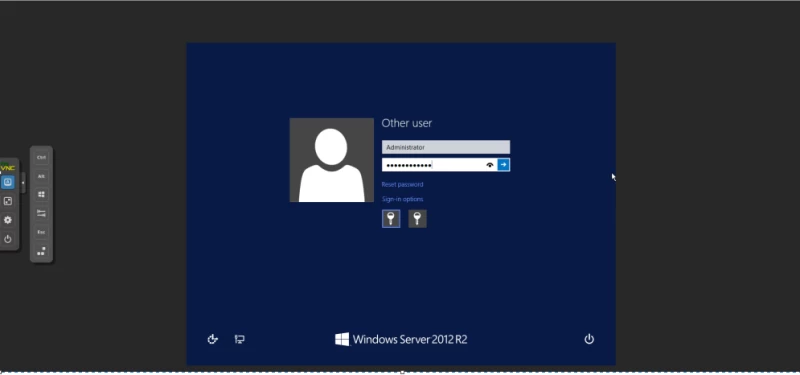Toggle the Alt key button
This screenshot has height=375, width=800.
[41, 176]
